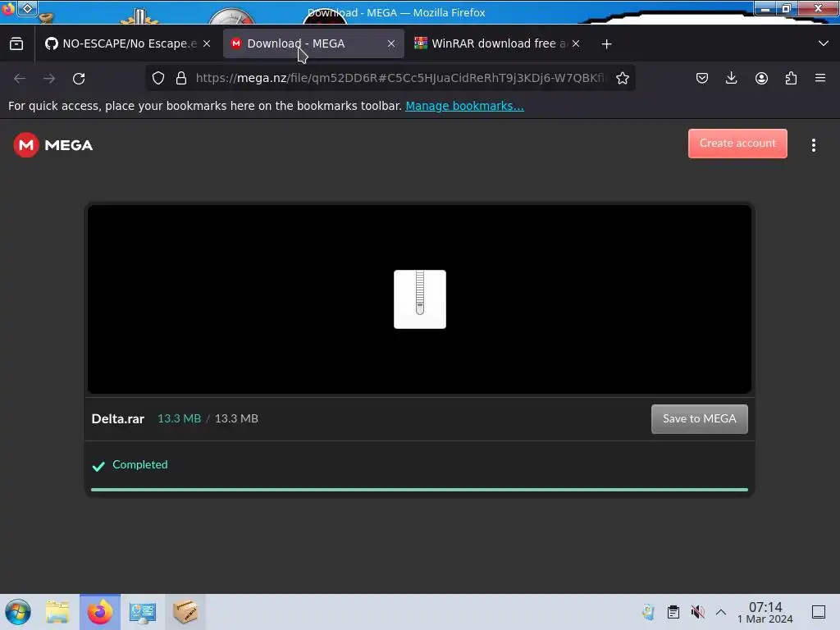The image size is (840, 630).
Task: Open Firefox application hamburger menu
Action: point(820,78)
